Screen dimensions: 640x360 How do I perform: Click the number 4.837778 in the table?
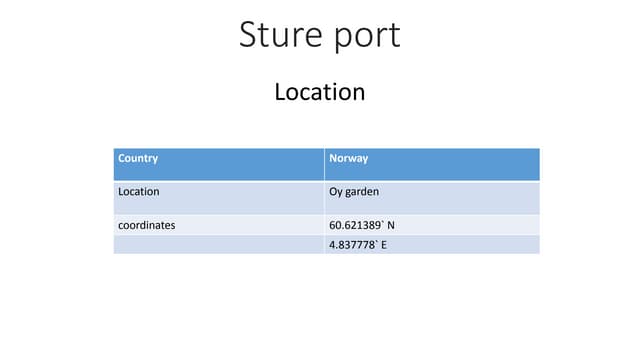point(352,245)
